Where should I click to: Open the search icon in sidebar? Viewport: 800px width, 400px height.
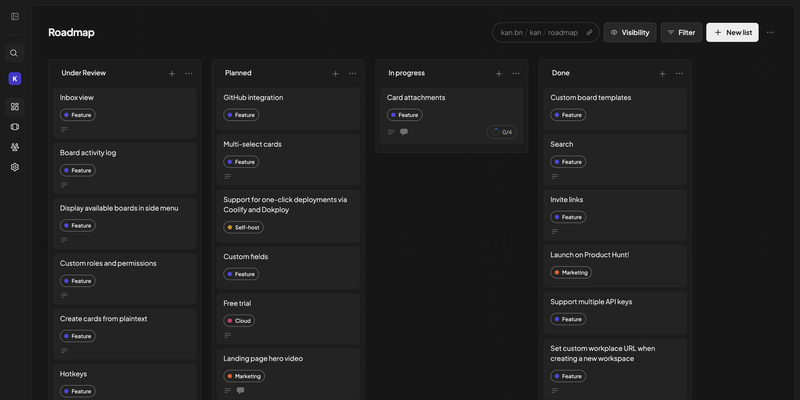coord(15,53)
